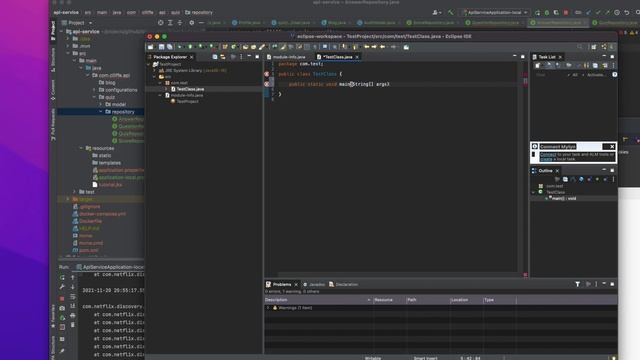Click the Link with Editor icon in Package Explorer

point(223,57)
